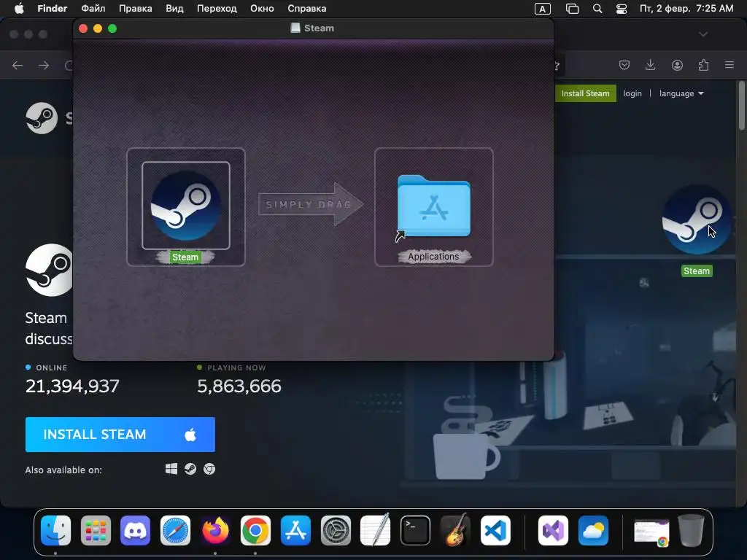Click the Chrome OS platform icon
The image size is (747, 560).
(209, 469)
